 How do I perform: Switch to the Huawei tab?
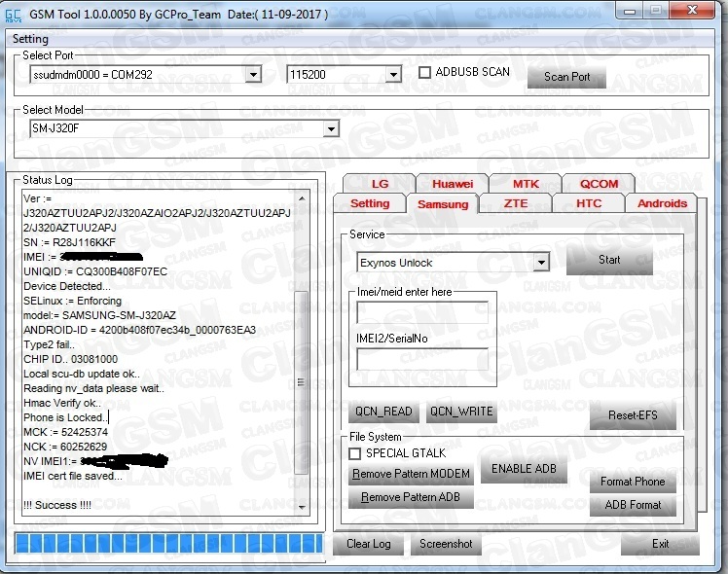(x=453, y=184)
